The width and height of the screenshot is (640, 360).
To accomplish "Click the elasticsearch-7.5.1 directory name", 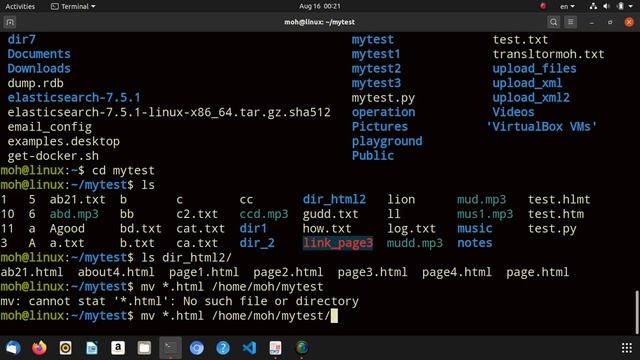I will (74, 98).
